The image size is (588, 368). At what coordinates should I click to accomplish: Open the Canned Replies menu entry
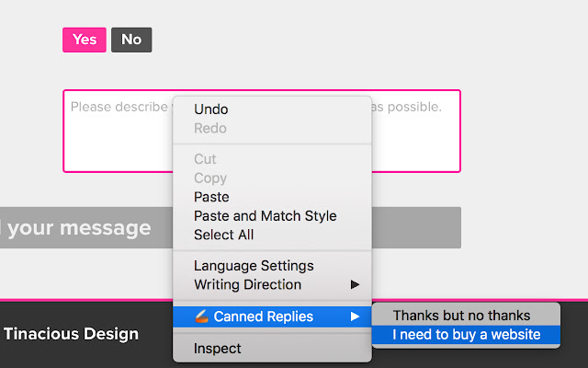click(x=263, y=316)
